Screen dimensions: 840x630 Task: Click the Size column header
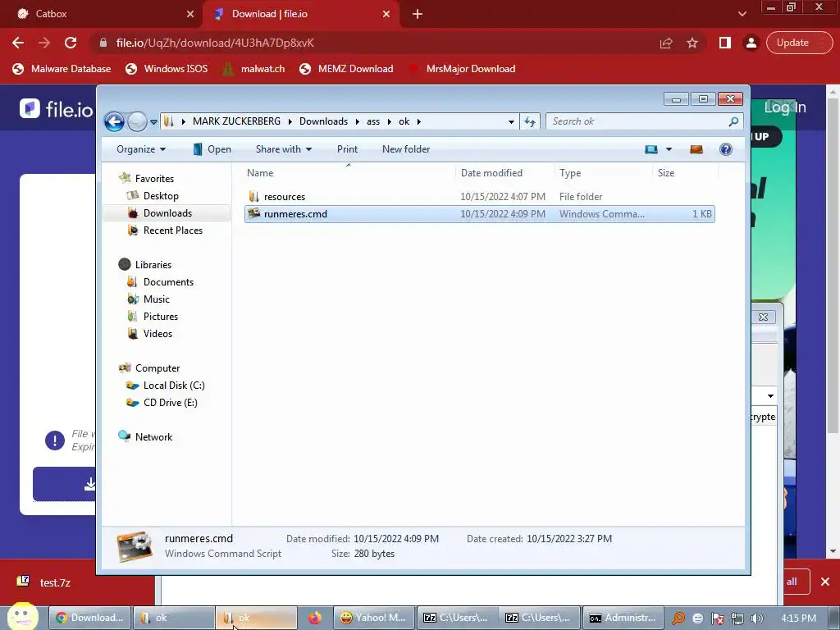(x=666, y=173)
